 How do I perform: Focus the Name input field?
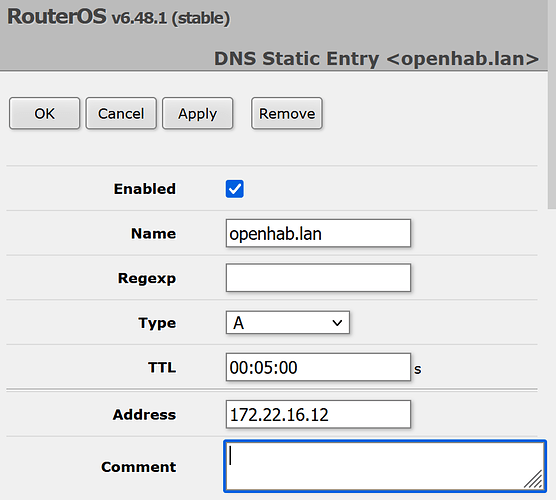coord(318,233)
